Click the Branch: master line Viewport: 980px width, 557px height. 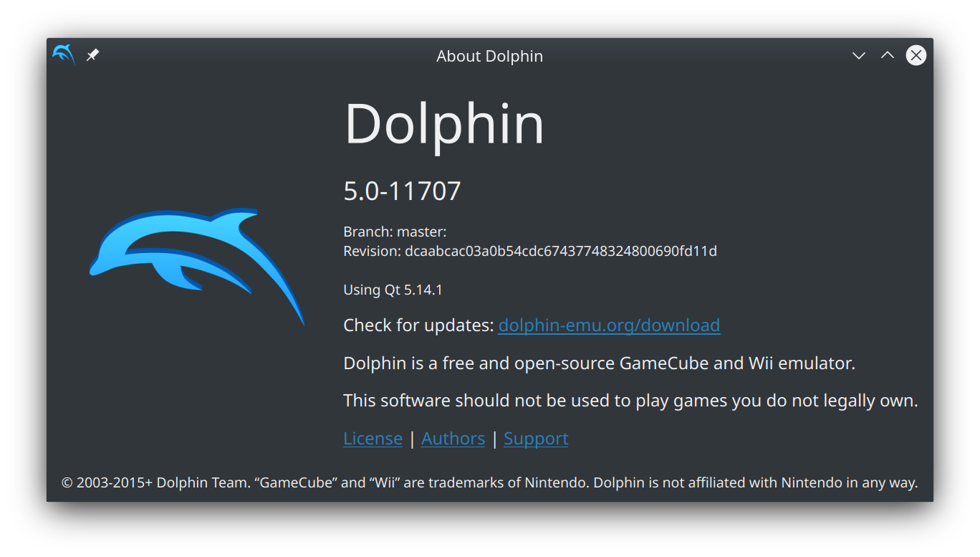coord(395,232)
